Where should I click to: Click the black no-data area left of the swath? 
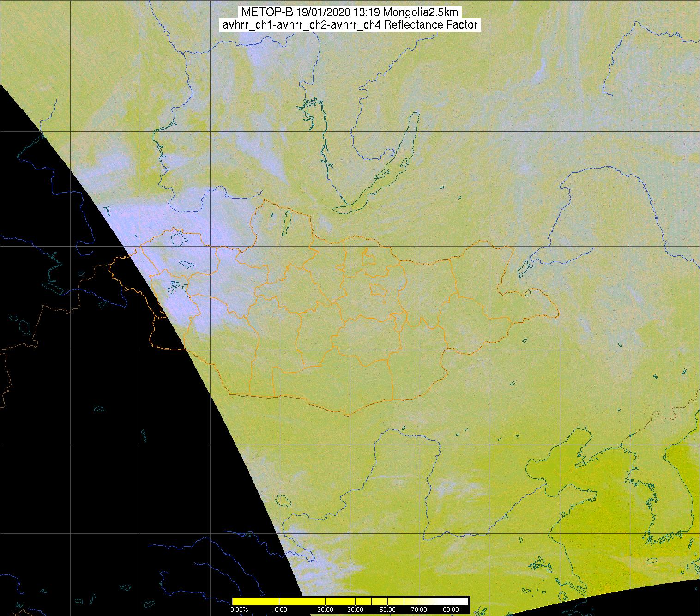pyautogui.click(x=92, y=416)
